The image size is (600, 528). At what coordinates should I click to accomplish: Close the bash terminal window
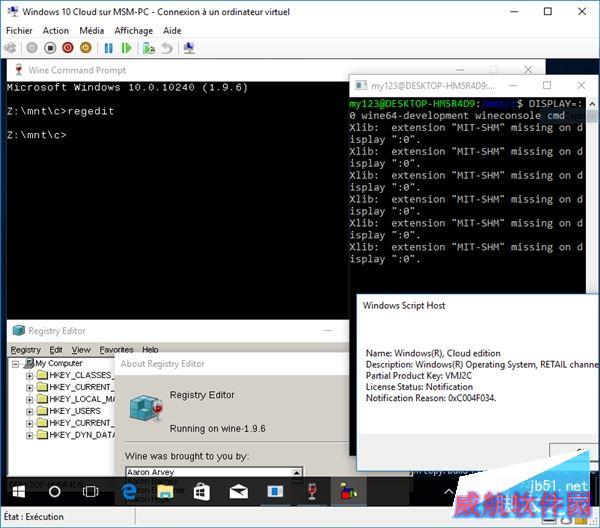point(581,85)
